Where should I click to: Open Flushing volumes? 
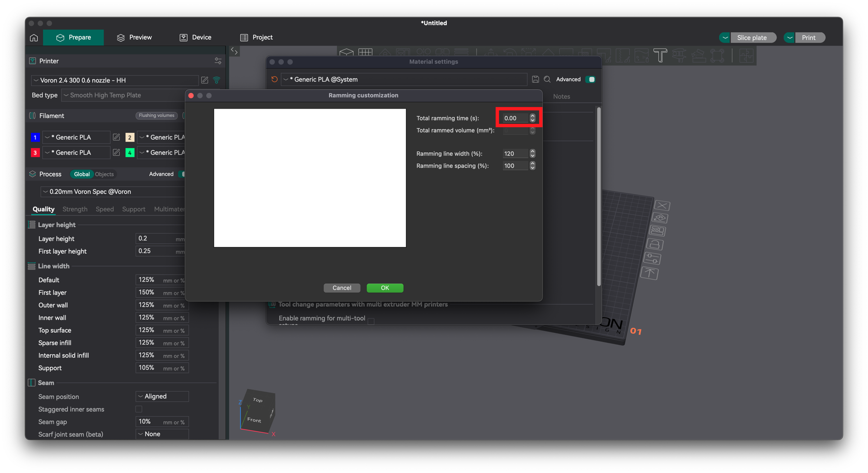click(x=156, y=116)
